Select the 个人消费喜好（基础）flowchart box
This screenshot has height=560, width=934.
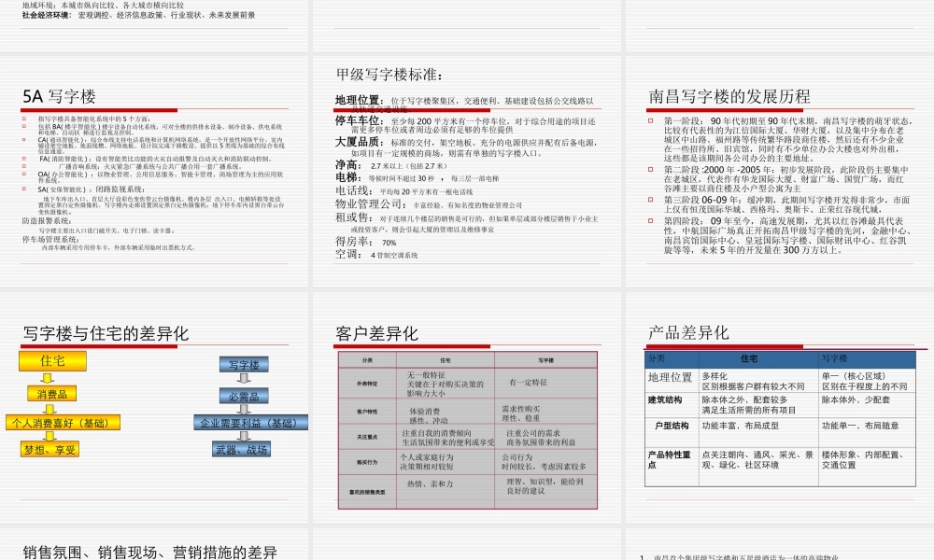click(64, 423)
